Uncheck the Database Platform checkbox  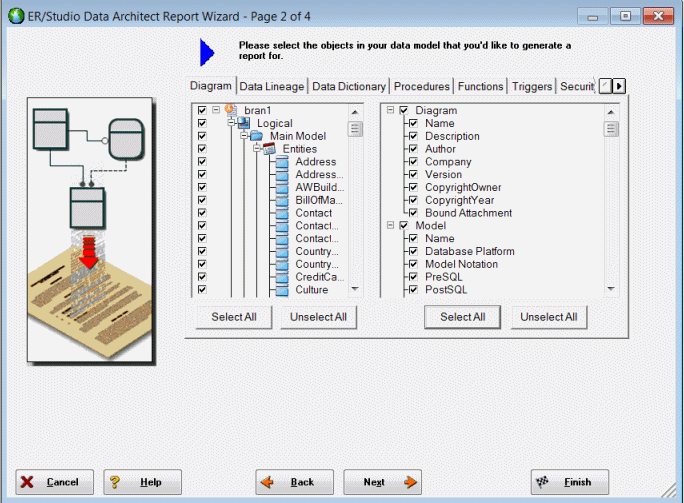pos(414,251)
